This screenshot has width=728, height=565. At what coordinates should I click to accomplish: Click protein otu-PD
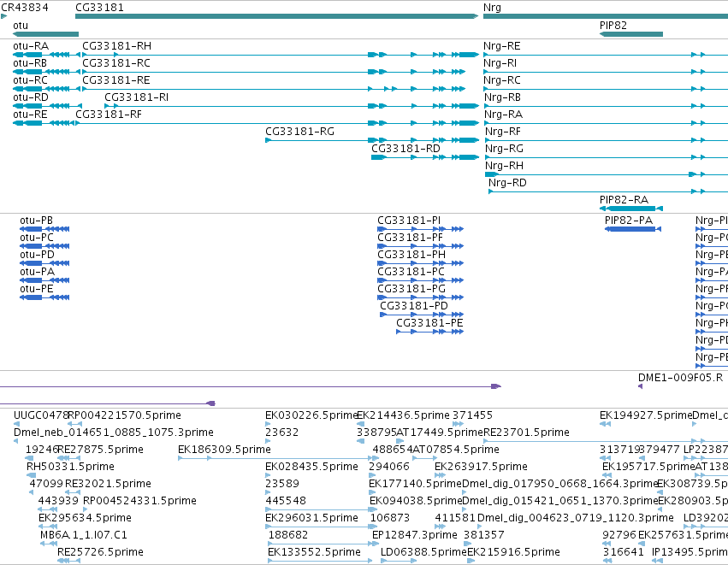coord(44,263)
